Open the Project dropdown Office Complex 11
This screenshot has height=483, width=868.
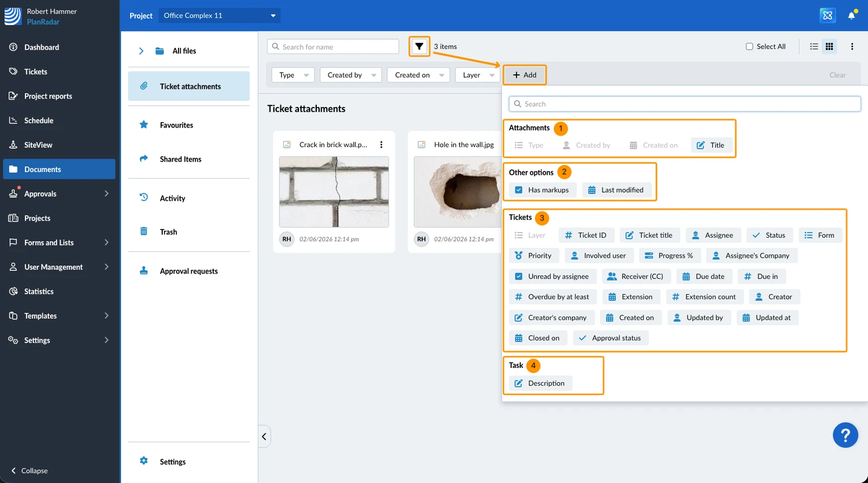pyautogui.click(x=220, y=15)
